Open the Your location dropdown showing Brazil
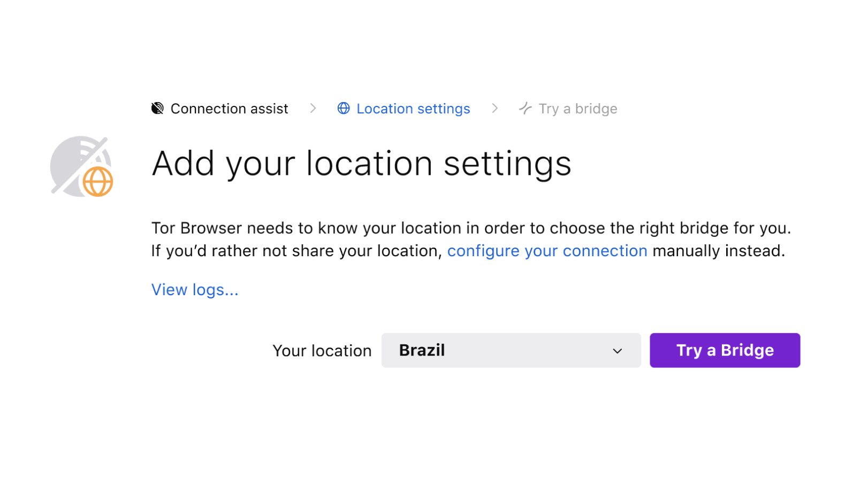Viewport: 868px width, 492px height. (511, 350)
